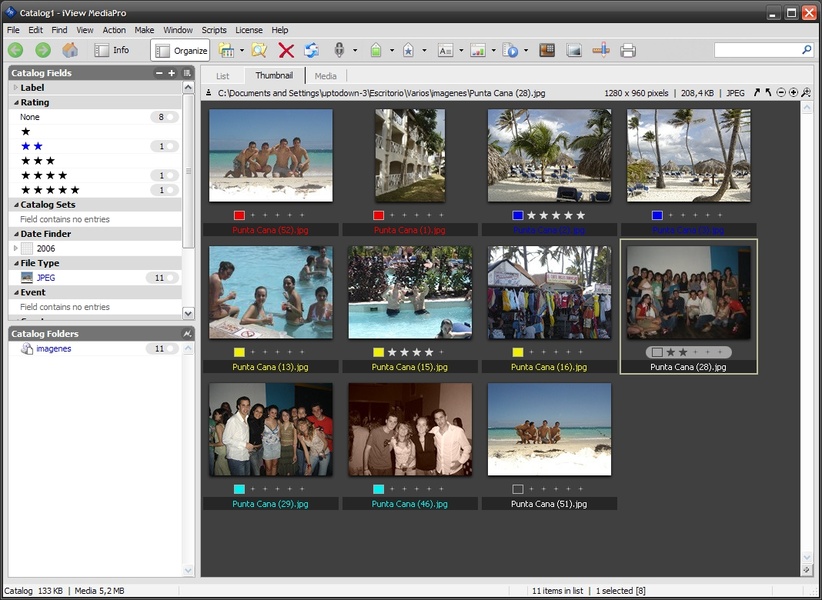Filter by None rating row
Screen dimensions: 822x600
coord(95,117)
